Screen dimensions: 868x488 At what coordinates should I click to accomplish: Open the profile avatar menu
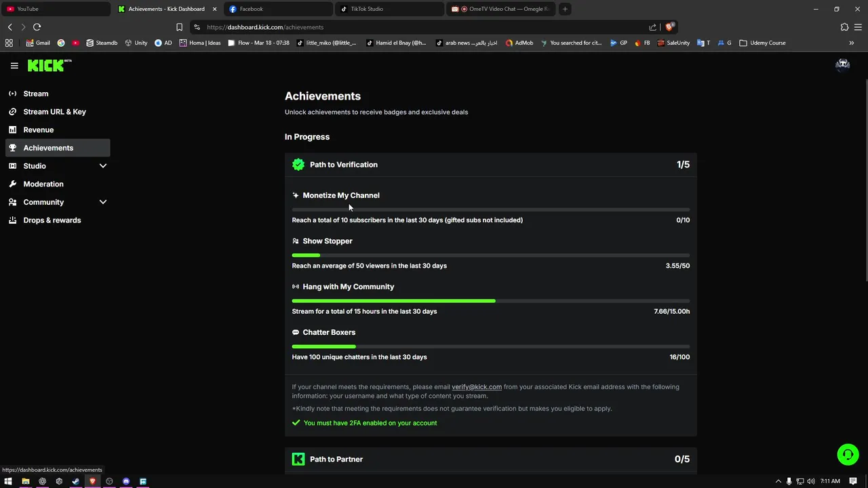[x=843, y=65]
